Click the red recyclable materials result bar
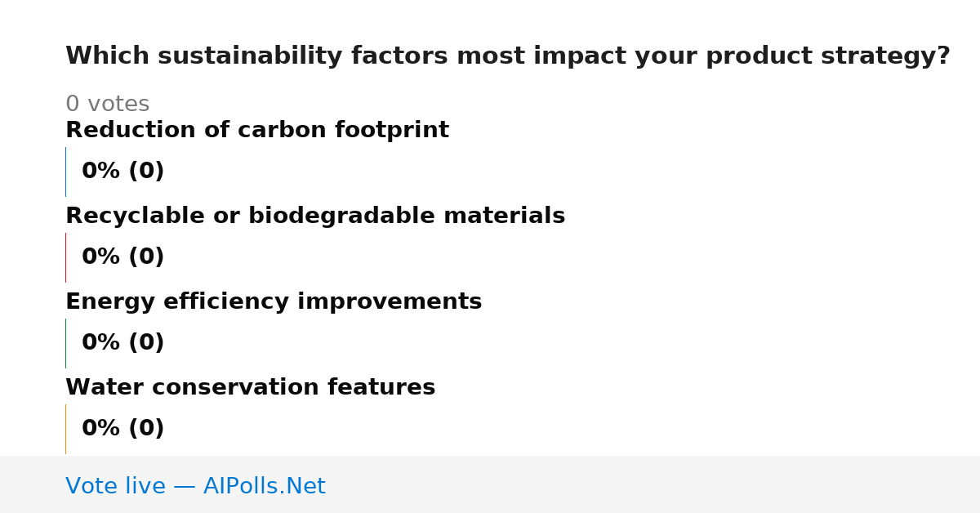Screen dimensions: 980x513 [x=65, y=257]
